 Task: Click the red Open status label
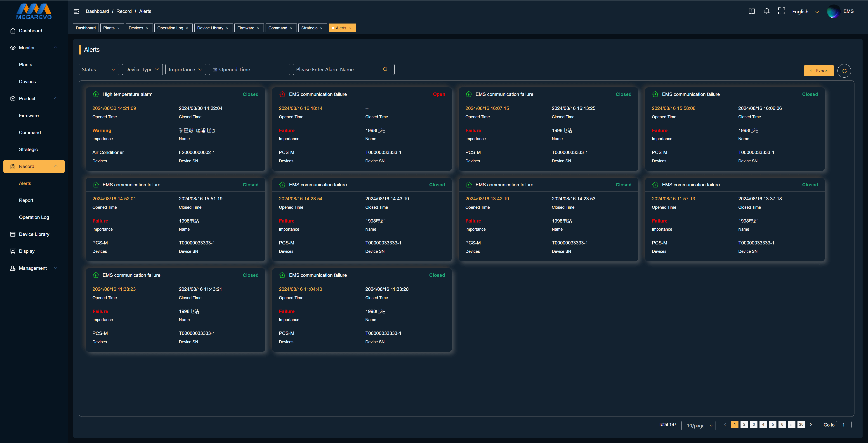click(439, 94)
